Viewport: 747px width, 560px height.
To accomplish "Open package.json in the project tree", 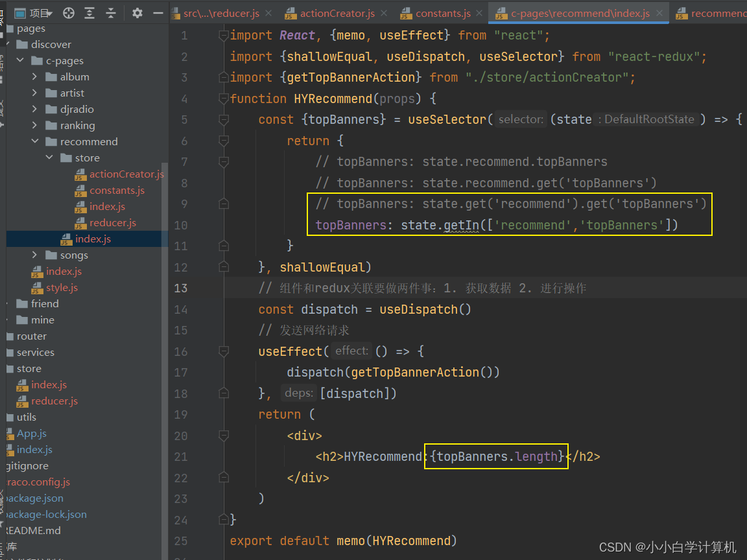I will 34,498.
